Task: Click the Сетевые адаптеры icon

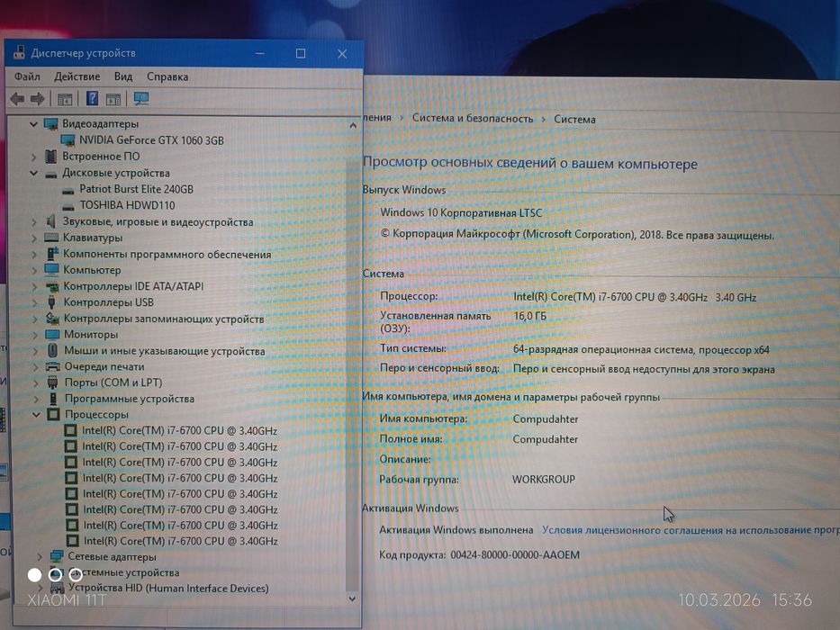Action: (x=57, y=556)
